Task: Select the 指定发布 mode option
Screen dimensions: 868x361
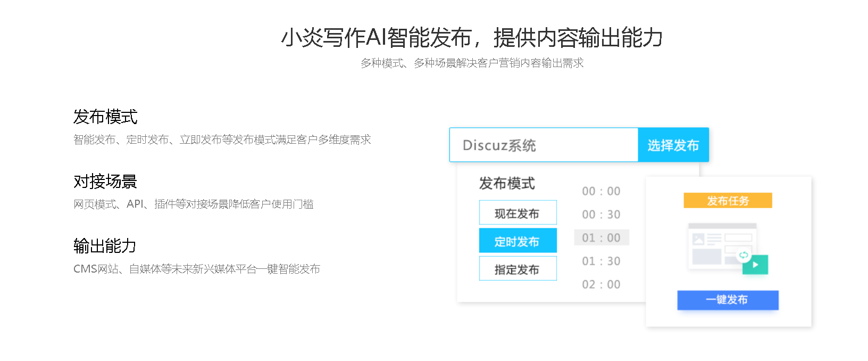Action: [518, 269]
